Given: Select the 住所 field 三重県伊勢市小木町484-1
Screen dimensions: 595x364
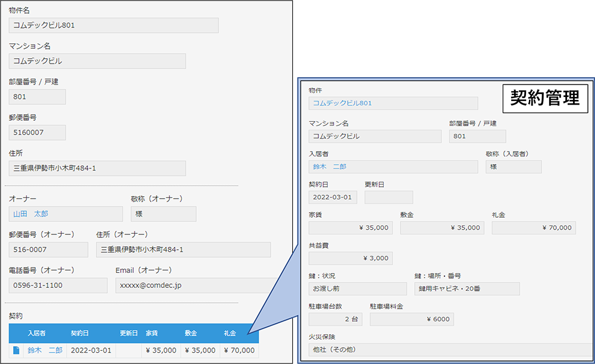Looking at the screenshot, I should tap(97, 168).
